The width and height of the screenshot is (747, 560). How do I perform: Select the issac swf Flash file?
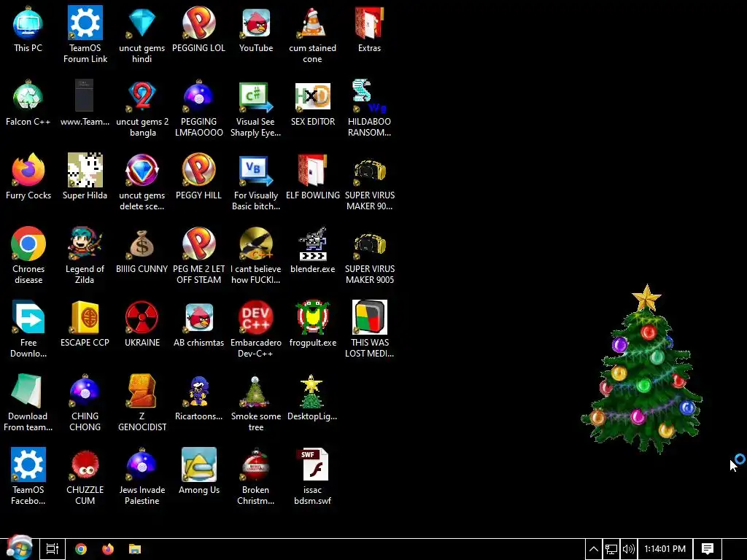(x=312, y=464)
